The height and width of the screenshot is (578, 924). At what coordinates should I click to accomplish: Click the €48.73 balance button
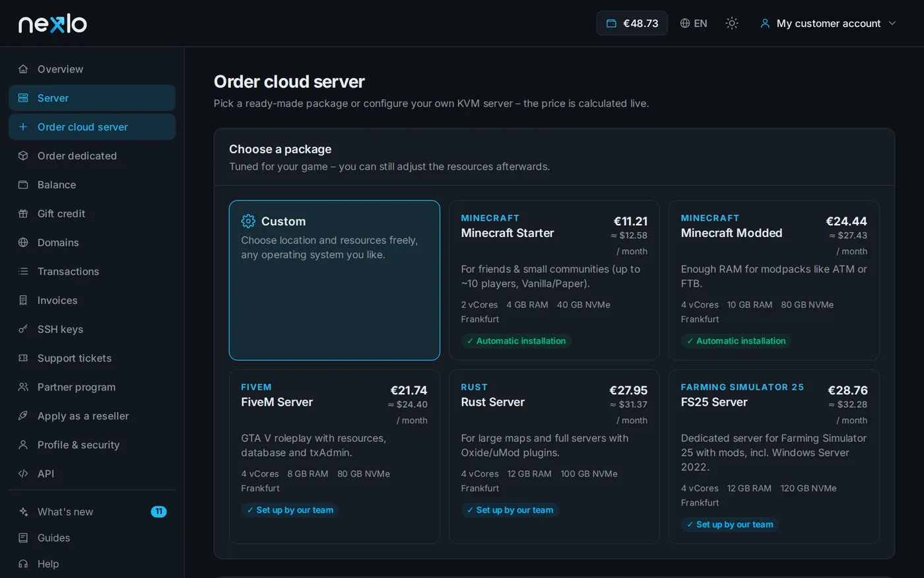pos(632,23)
